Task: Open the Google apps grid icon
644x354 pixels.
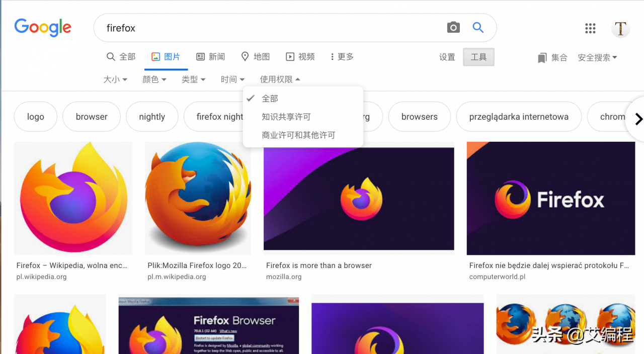Action: 590,29
